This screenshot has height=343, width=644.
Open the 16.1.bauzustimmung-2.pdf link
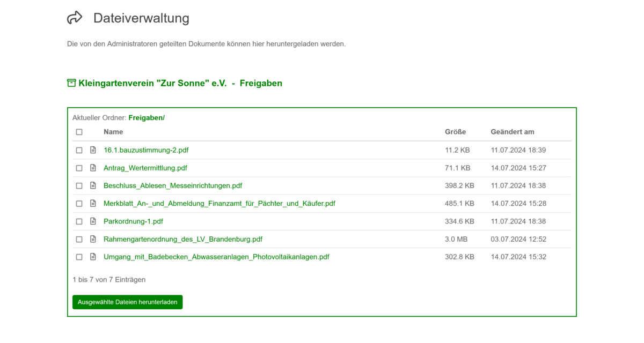click(146, 150)
